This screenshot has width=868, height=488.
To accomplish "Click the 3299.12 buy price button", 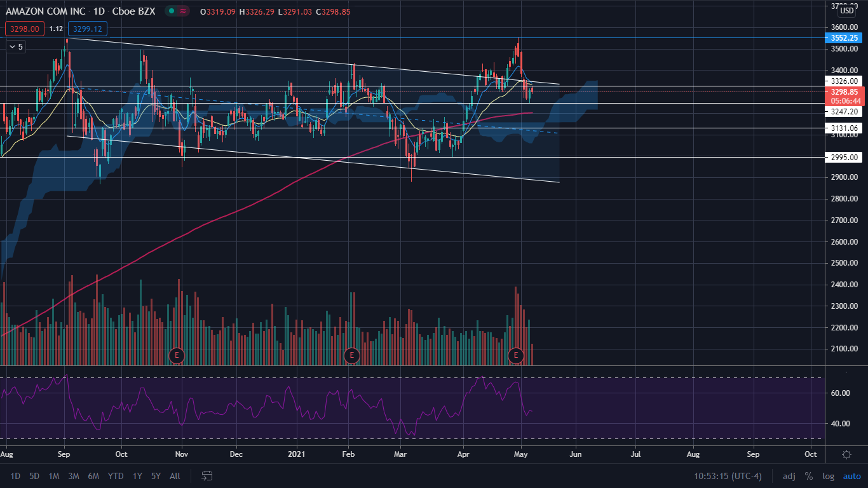I will (88, 29).
